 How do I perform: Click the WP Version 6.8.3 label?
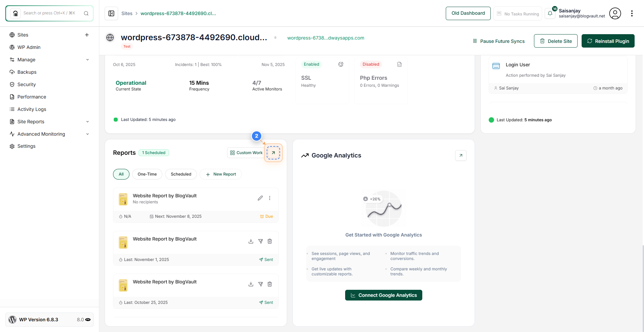point(39,320)
